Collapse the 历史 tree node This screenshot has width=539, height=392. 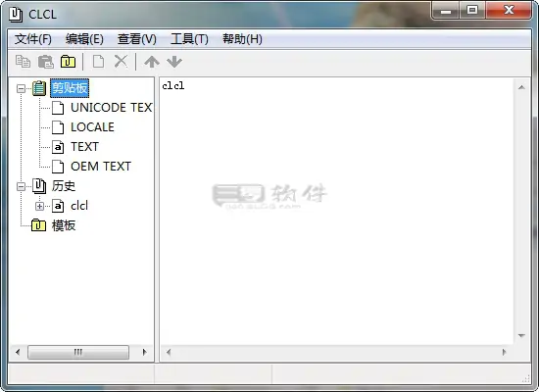tap(21, 186)
